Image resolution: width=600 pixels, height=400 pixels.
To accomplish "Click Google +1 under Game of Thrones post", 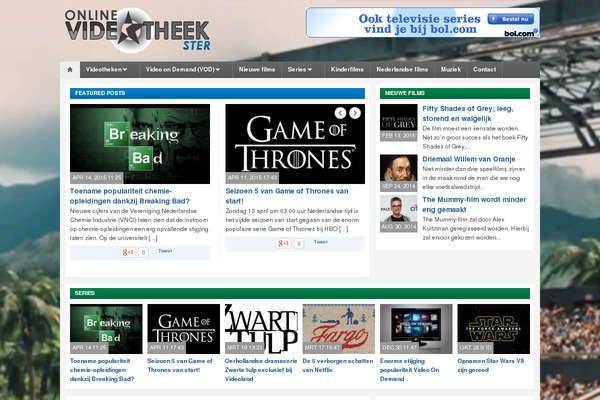I will tap(283, 243).
